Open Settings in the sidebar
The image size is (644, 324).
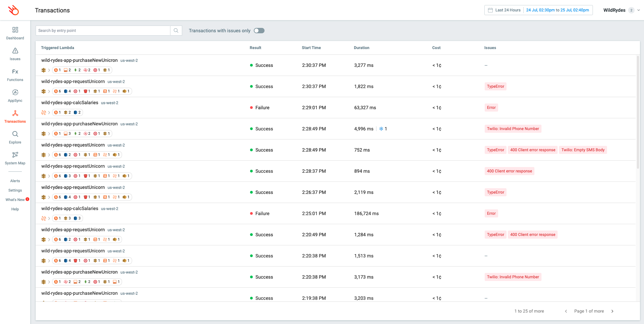(15, 190)
